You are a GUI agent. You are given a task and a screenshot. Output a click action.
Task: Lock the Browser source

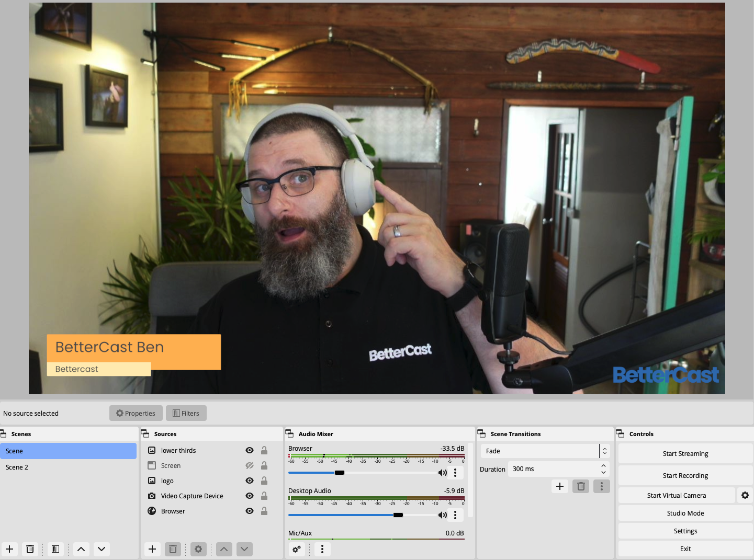(264, 511)
